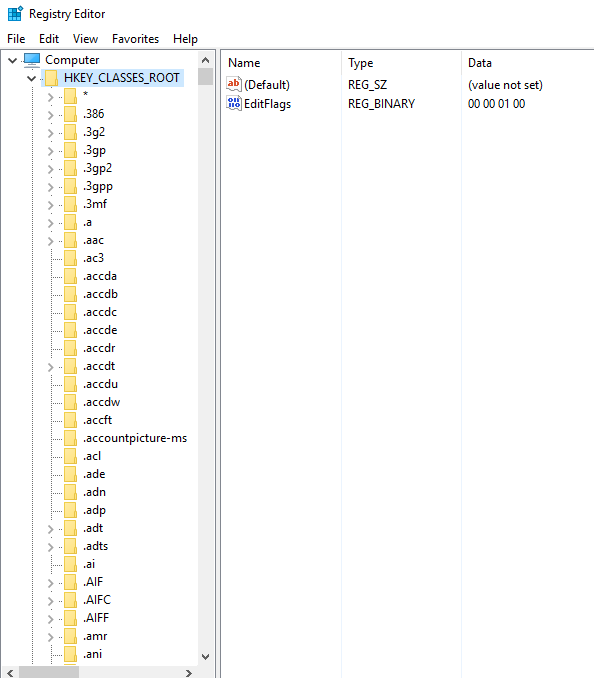Open the Help menu
The height and width of the screenshot is (678, 594).
[185, 39]
